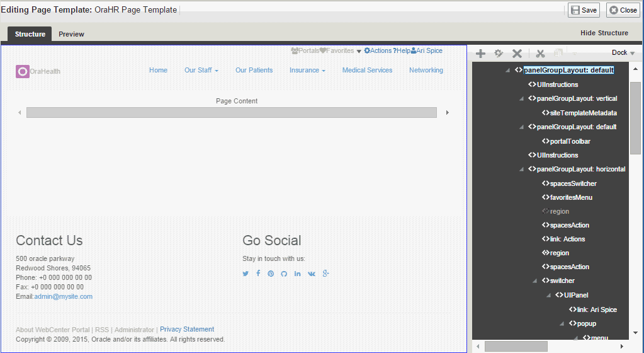Image resolution: width=644 pixels, height=353 pixels.
Task: Click the Help question mark icon
Action: tap(395, 50)
